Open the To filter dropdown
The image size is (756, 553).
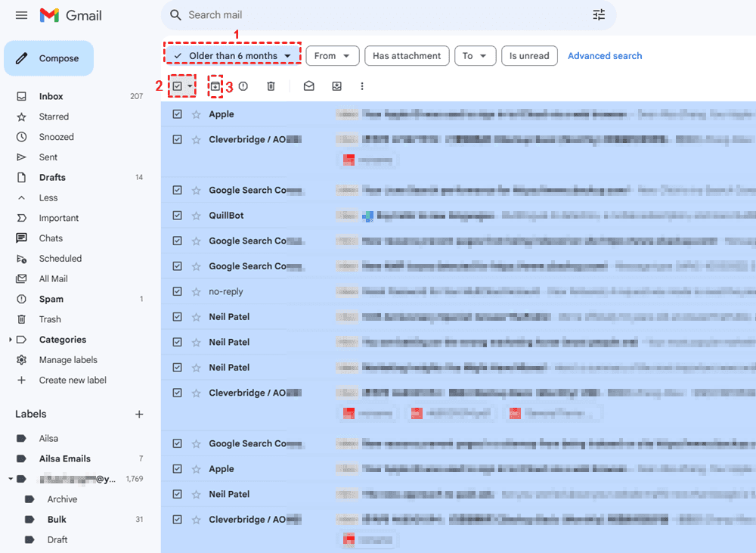coord(475,56)
